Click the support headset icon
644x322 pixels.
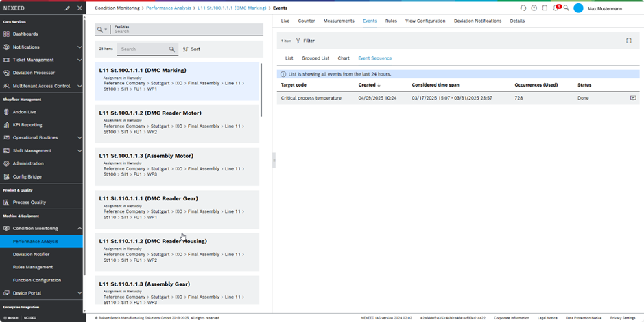click(523, 8)
